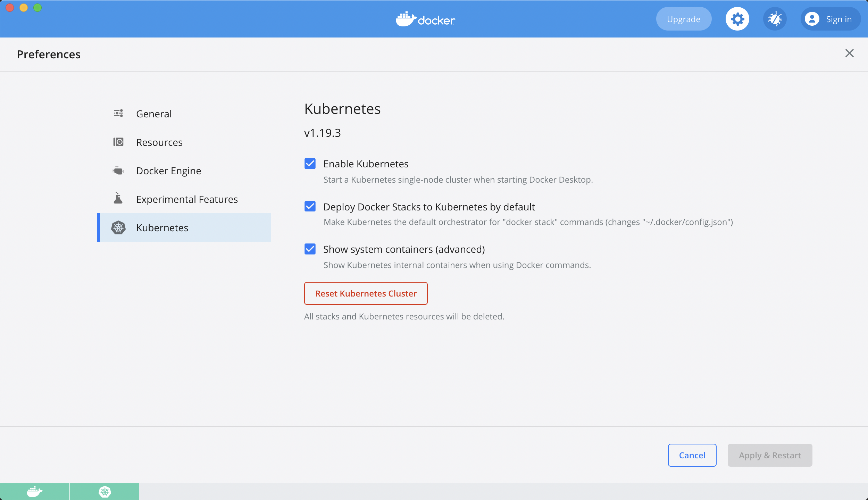
Task: Click the Reset Kubernetes Cluster button
Action: tap(366, 293)
